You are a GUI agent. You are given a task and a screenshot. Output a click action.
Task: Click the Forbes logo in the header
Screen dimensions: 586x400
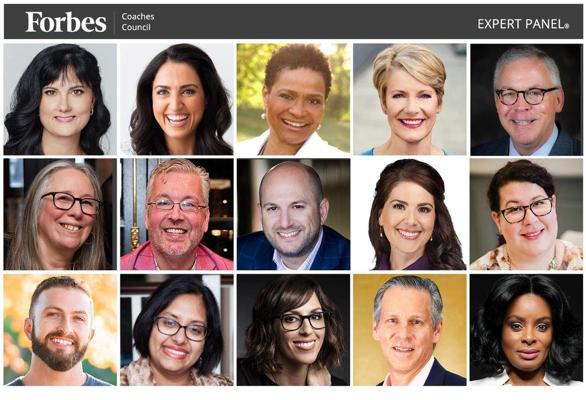(66, 22)
